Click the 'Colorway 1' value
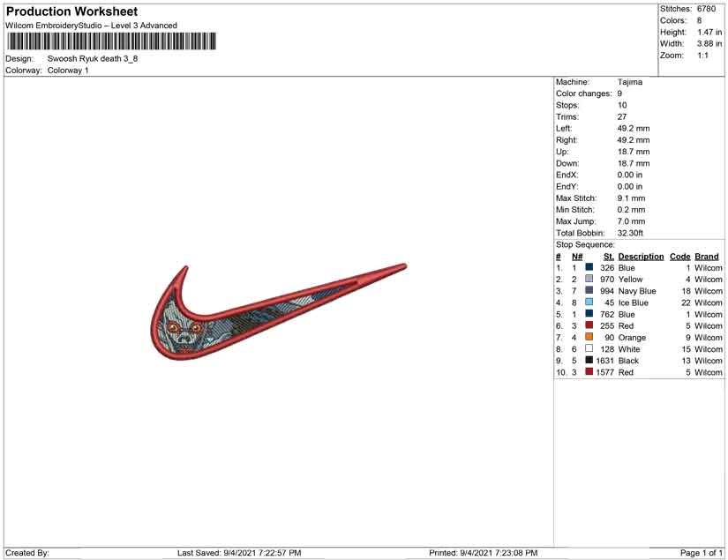 tap(68, 71)
